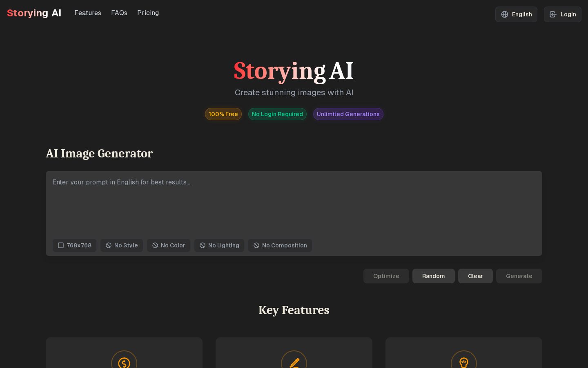Viewport: 588px width, 368px height.
Task: Click the large Storying AI title
Action: coord(294,71)
